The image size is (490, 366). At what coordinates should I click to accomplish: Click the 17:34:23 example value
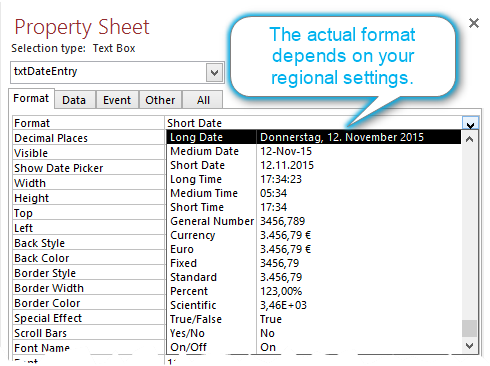(x=281, y=179)
